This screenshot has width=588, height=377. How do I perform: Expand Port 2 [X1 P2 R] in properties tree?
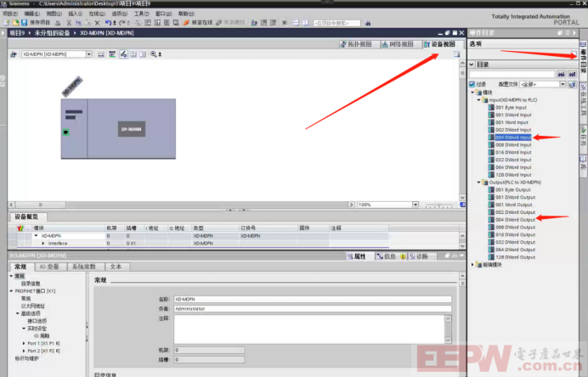tap(24, 351)
